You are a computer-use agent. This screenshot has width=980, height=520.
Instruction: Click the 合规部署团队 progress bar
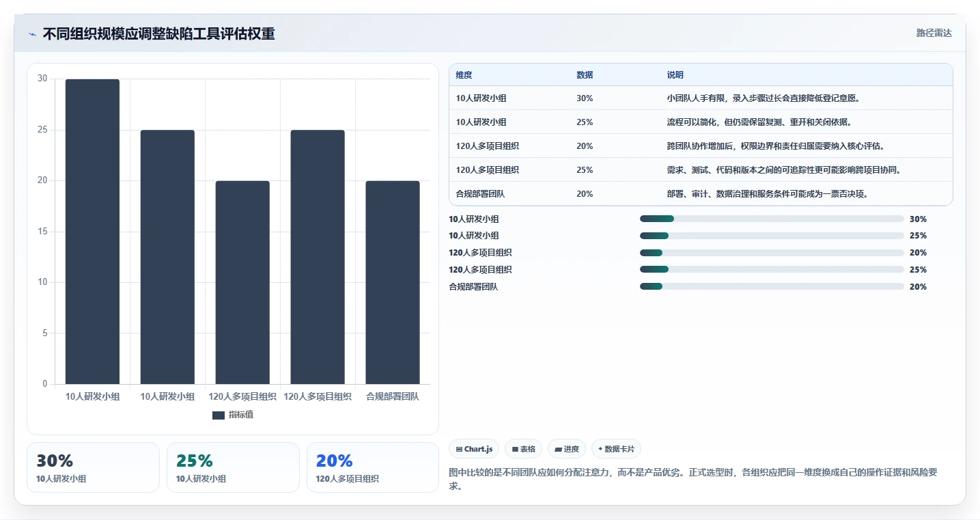(x=772, y=286)
